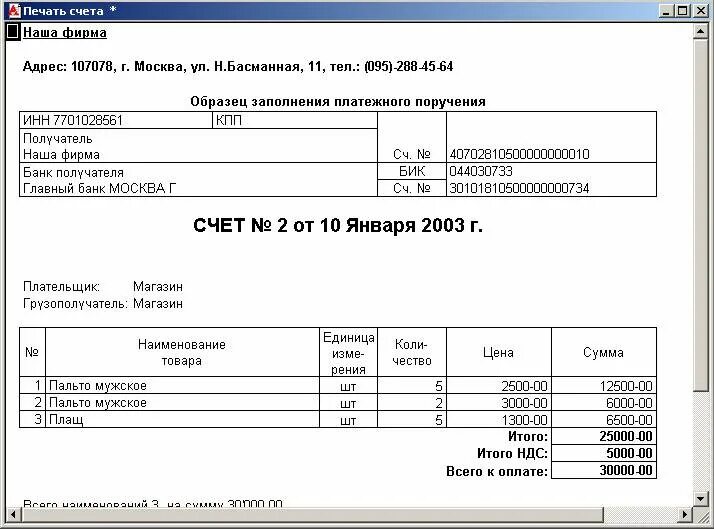The height and width of the screenshot is (529, 714).
Task: Click the Образец заполнения платежного поручения heading
Action: [x=338, y=102]
